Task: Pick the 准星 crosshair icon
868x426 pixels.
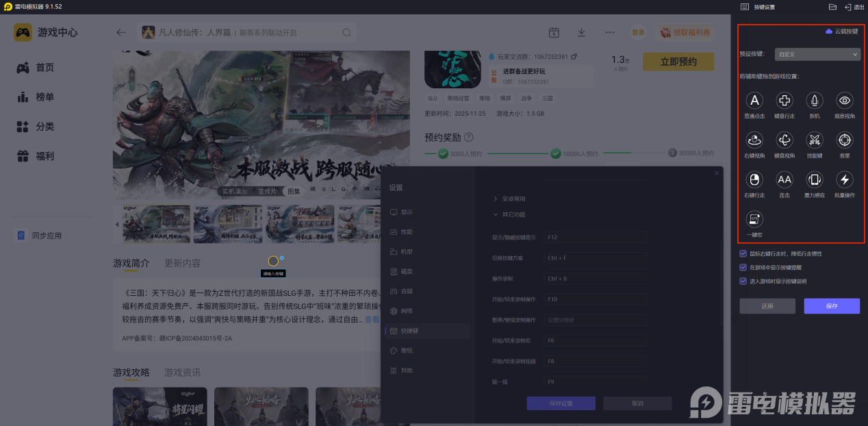Action: [845, 140]
